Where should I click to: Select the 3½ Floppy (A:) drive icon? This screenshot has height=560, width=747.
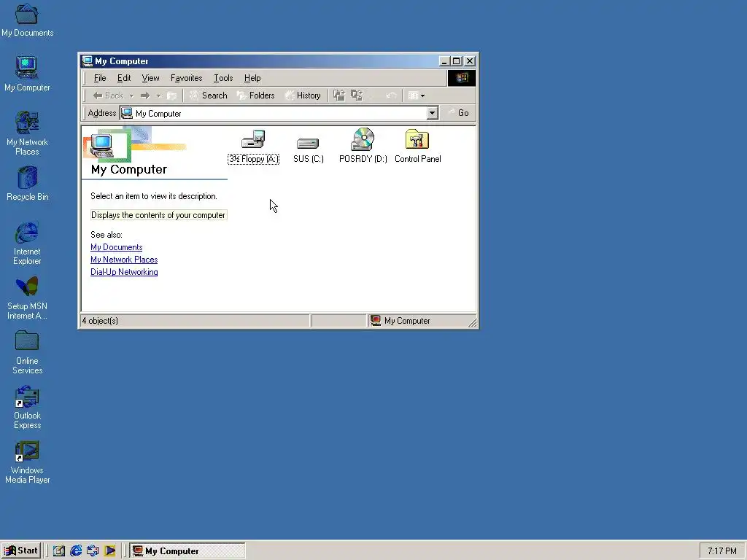(253, 147)
